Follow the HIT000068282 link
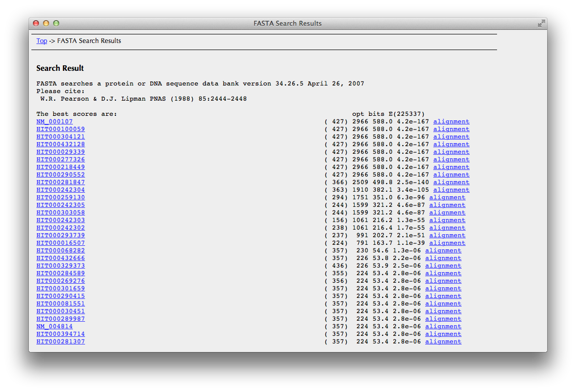Image resolution: width=576 pixels, height=392 pixels. click(60, 251)
